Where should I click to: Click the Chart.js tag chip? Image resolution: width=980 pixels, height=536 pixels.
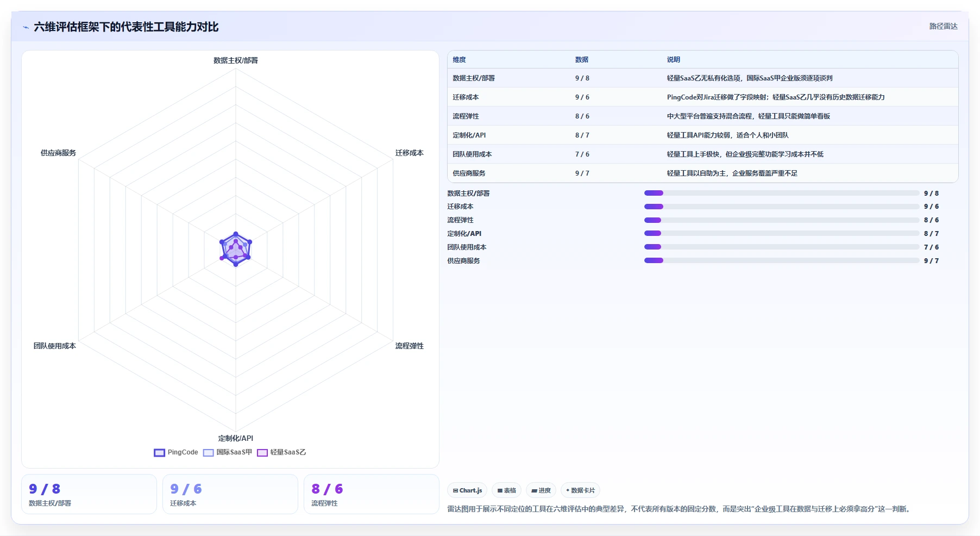pos(467,490)
